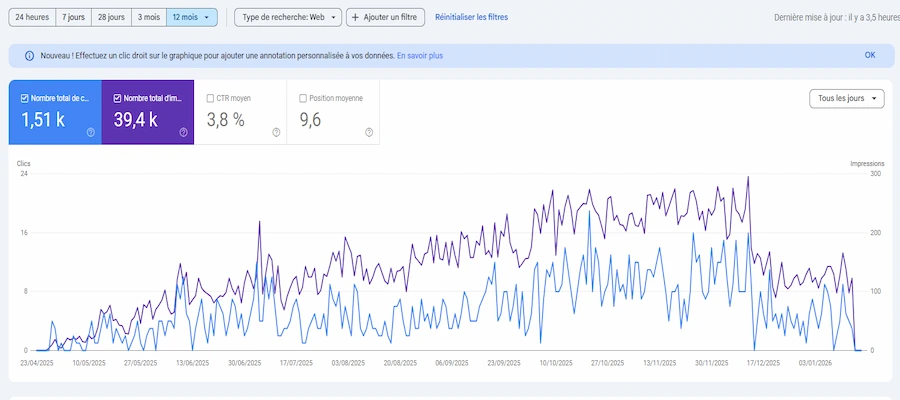Image resolution: width=900 pixels, height=400 pixels.
Task: Click help icon on CTR moyen card
Action: [x=276, y=132]
